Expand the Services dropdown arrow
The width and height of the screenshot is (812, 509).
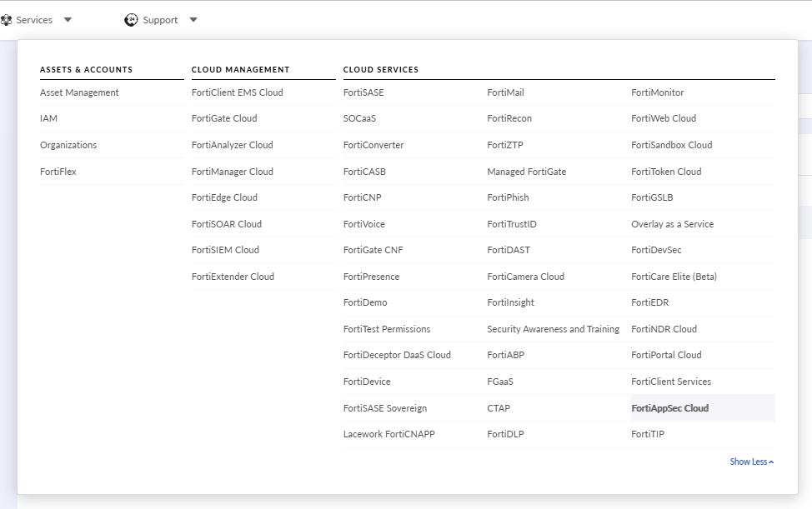pos(68,20)
